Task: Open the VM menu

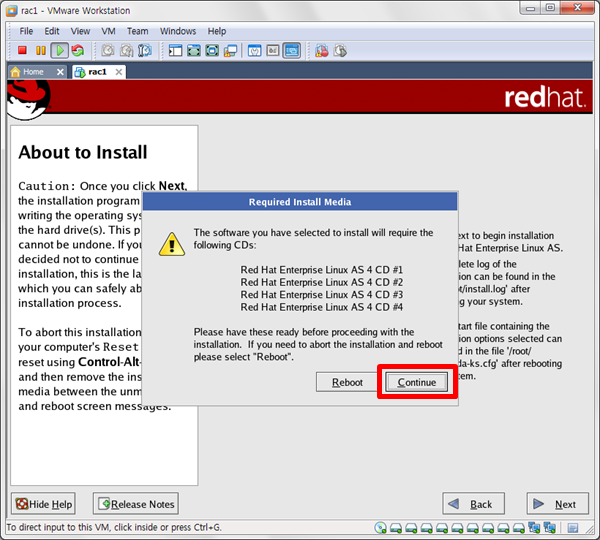Action: pos(108,31)
